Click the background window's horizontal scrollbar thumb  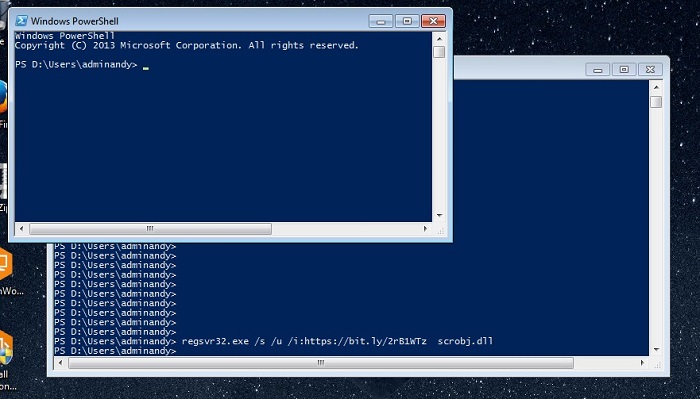321,363
